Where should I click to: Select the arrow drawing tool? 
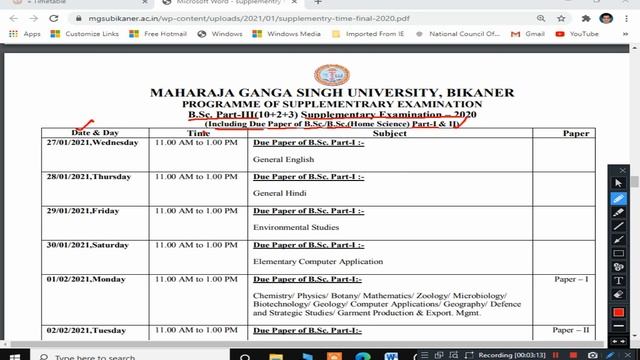tap(618, 240)
